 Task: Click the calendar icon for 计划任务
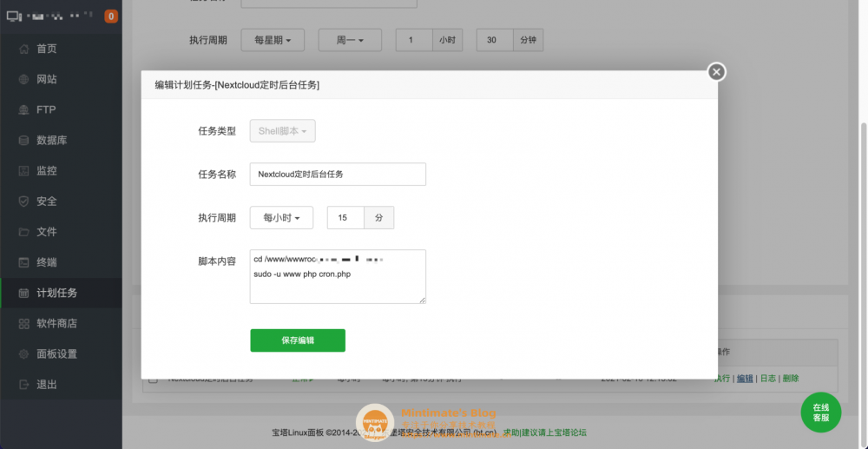(23, 293)
